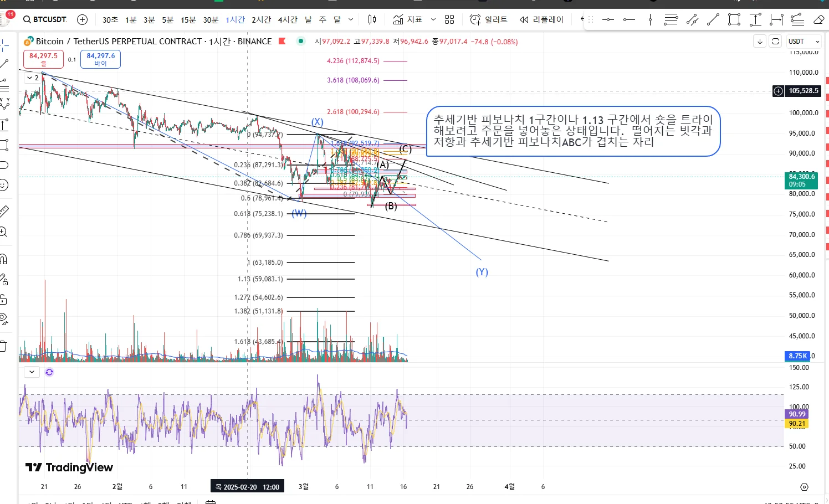Viewport: 829px width, 504px height.
Task: Expand the timeframe interval dropdown
Action: click(x=351, y=19)
